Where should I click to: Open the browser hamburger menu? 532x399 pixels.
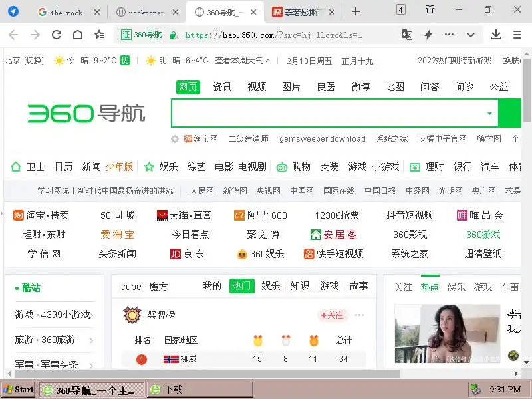point(517,35)
